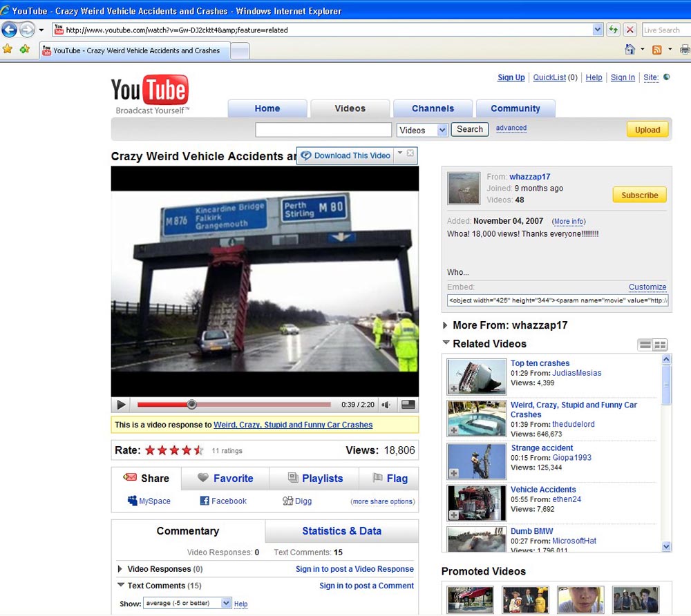Image resolution: width=691 pixels, height=616 pixels.
Task: Add 'Top ten crashes' to QuickList via plus
Action: [x=453, y=390]
